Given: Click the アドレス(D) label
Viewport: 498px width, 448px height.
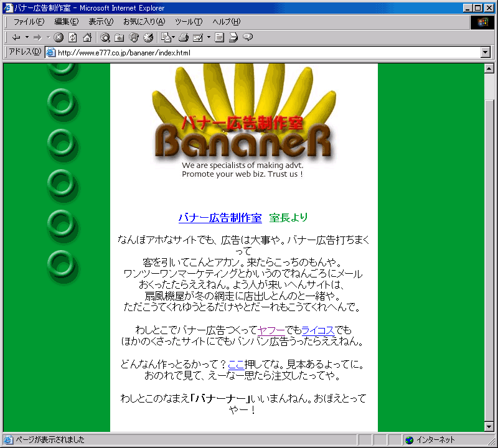Looking at the screenshot, I should pyautogui.click(x=25, y=52).
